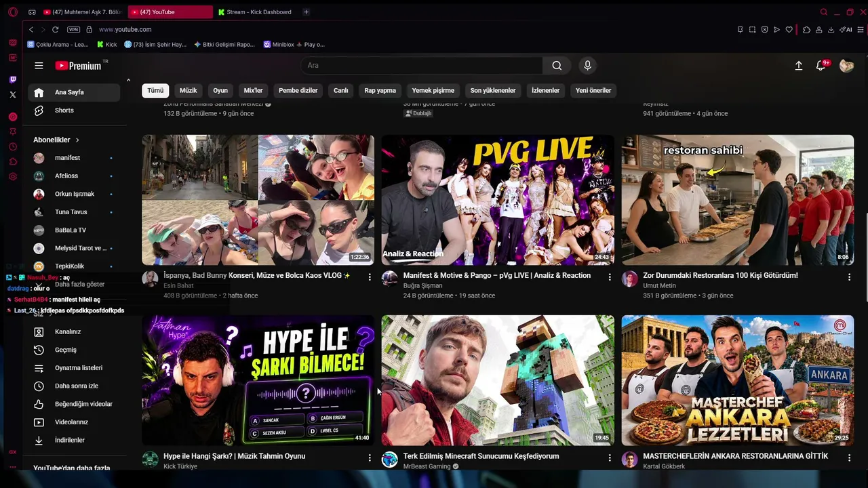
Task: Select the Pembe diziler filter chip
Action: pyautogui.click(x=298, y=90)
